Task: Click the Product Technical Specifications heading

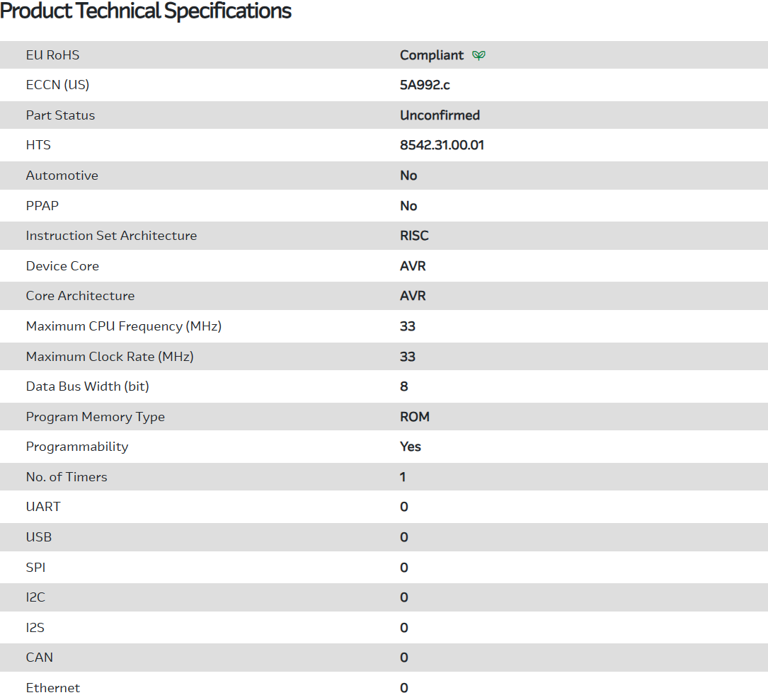Action: (x=146, y=11)
